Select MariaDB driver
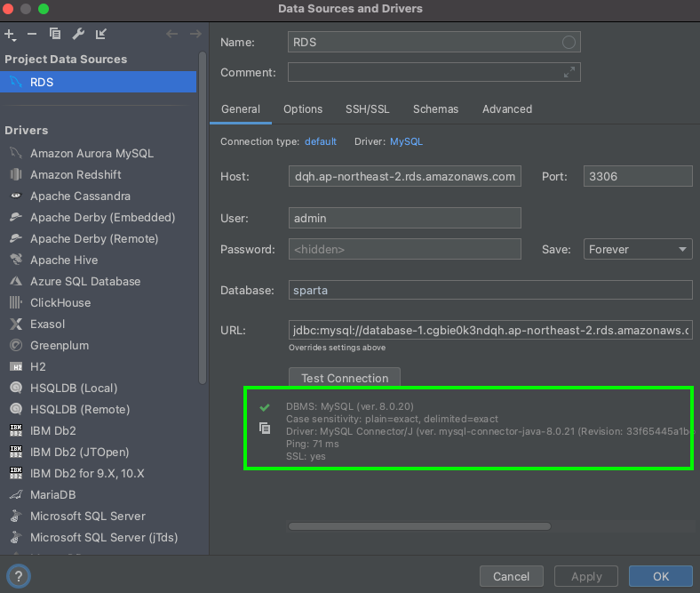This screenshot has width=700, height=593. [x=99, y=495]
